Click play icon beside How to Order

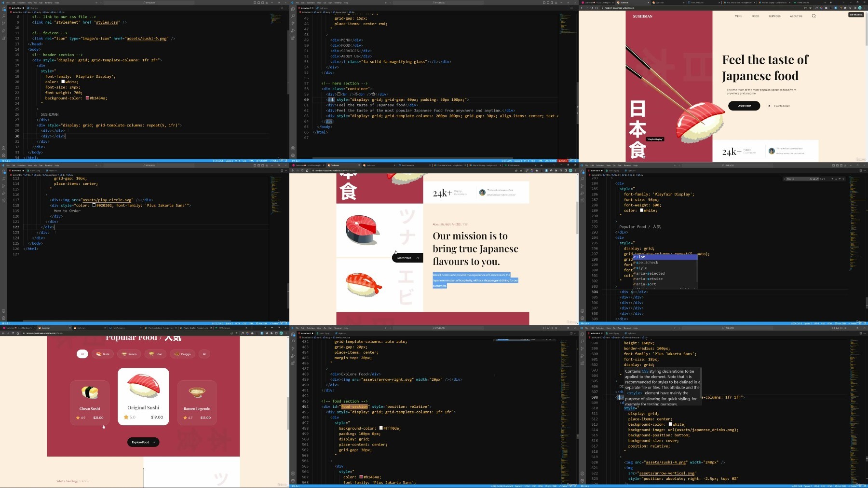pyautogui.click(x=769, y=106)
